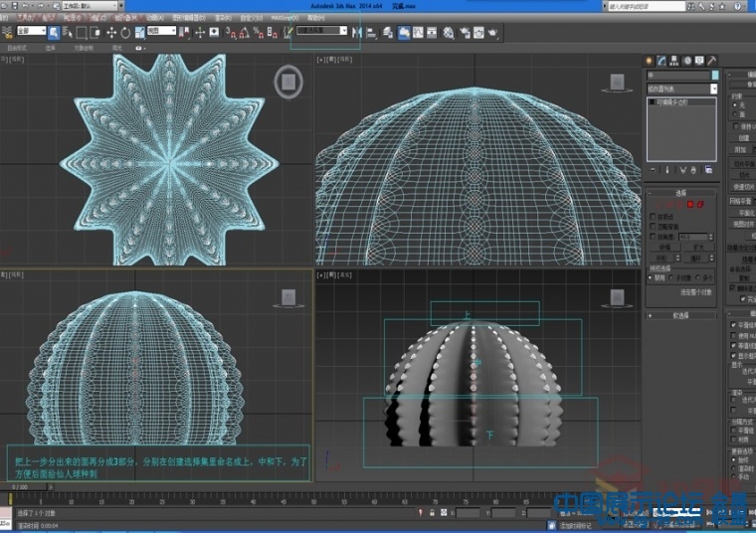This screenshot has height=533, width=756.
Task: Select the 多个 preview radio button
Action: click(x=697, y=278)
